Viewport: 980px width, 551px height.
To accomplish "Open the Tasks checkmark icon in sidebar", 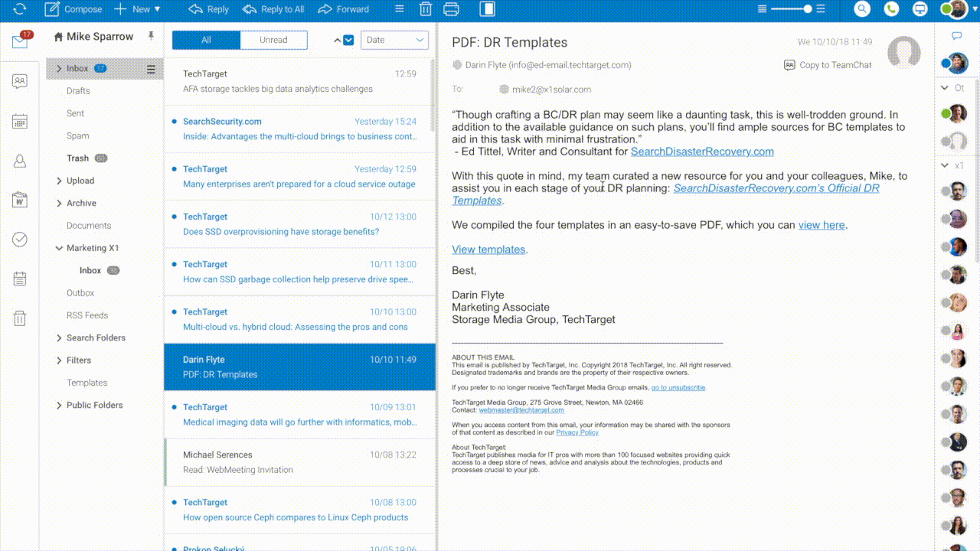I will (20, 240).
